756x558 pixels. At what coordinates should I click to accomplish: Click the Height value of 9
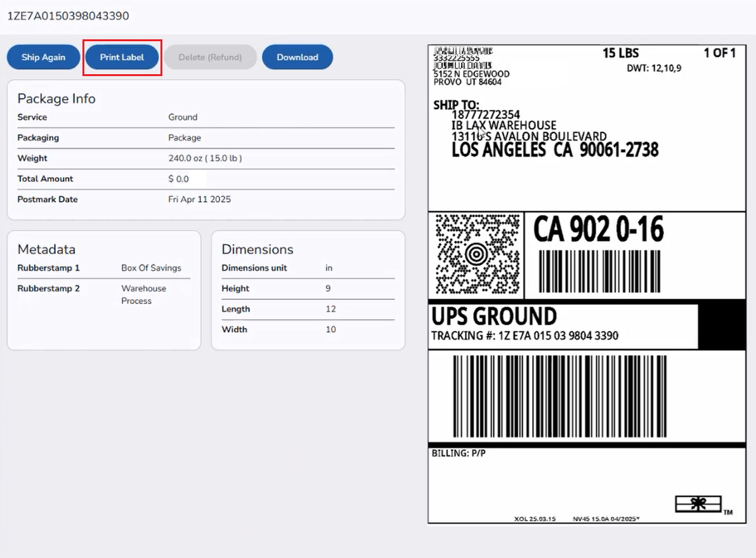[328, 289]
